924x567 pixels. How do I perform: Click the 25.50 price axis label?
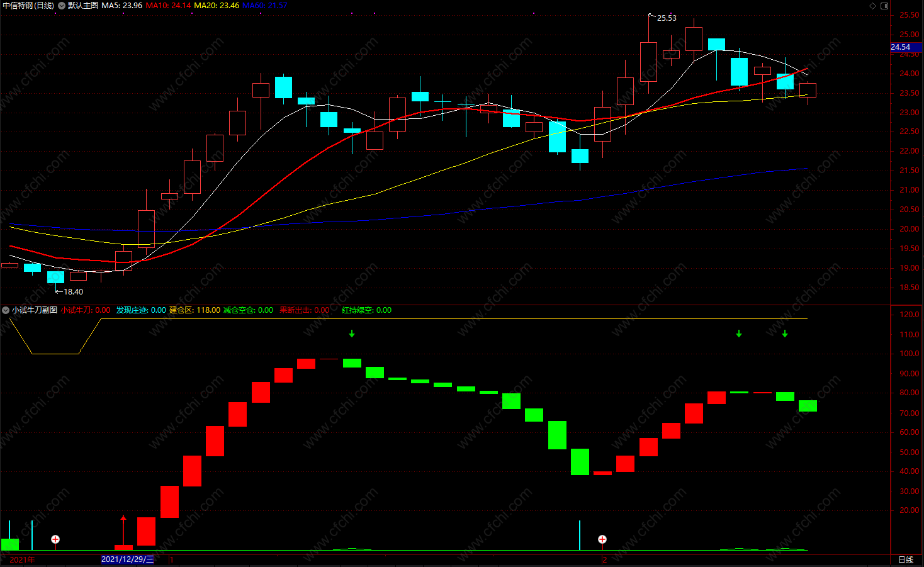(x=909, y=15)
